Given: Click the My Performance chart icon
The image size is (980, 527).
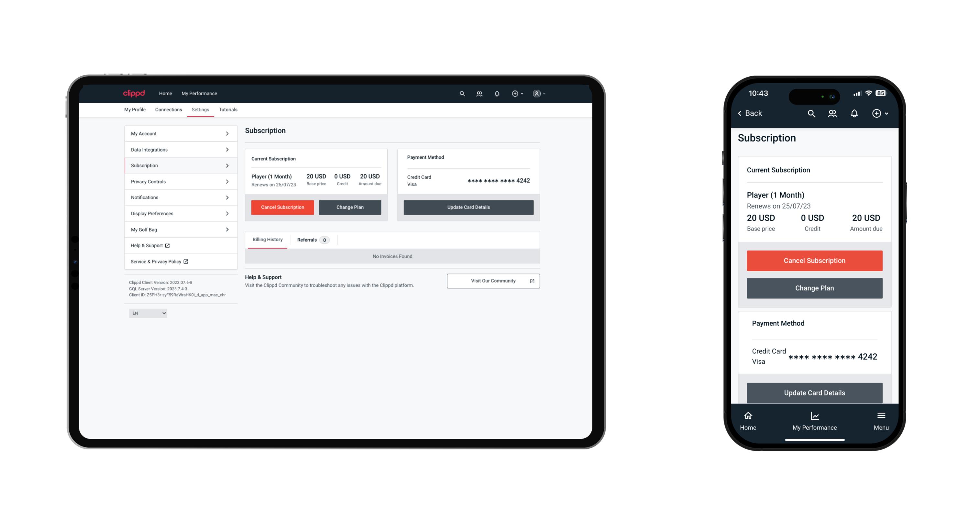Looking at the screenshot, I should pyautogui.click(x=814, y=416).
